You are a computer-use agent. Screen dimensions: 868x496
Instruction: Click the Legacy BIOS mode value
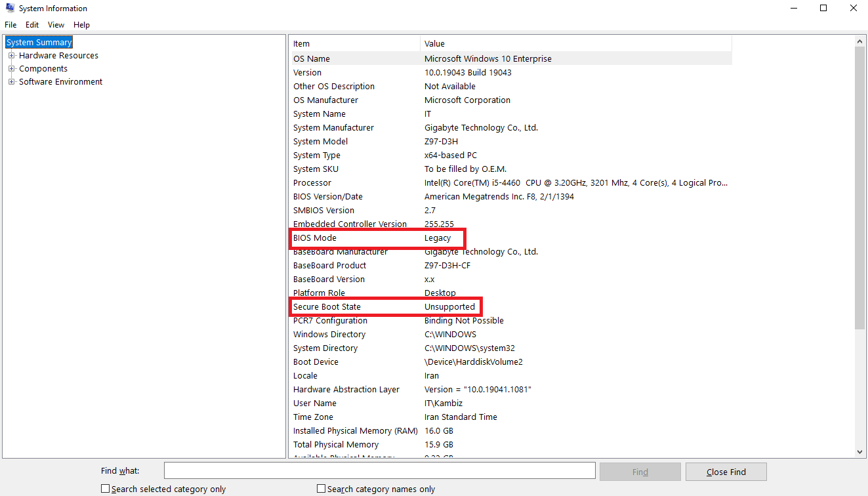pyautogui.click(x=438, y=238)
